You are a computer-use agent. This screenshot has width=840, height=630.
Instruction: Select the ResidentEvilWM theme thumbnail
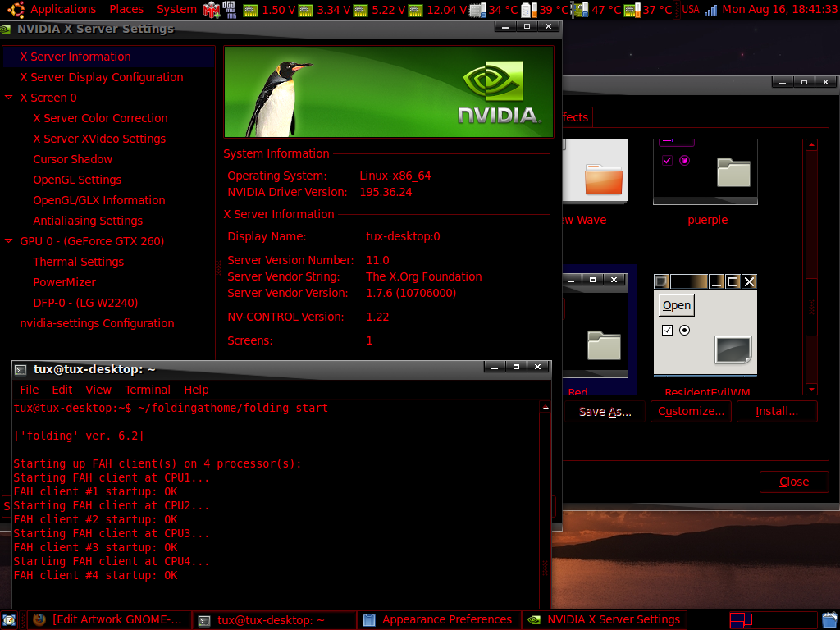coord(705,325)
